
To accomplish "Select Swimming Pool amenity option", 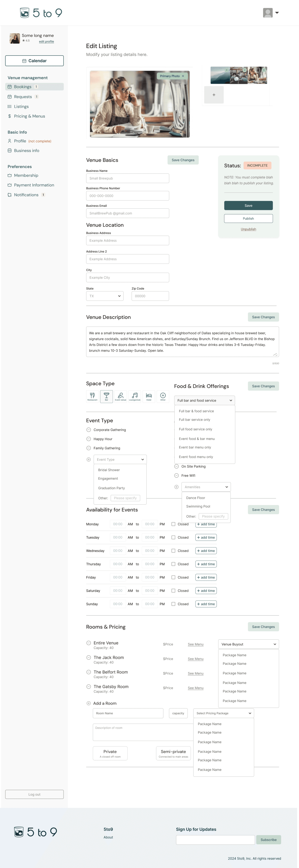I will click(x=198, y=506).
